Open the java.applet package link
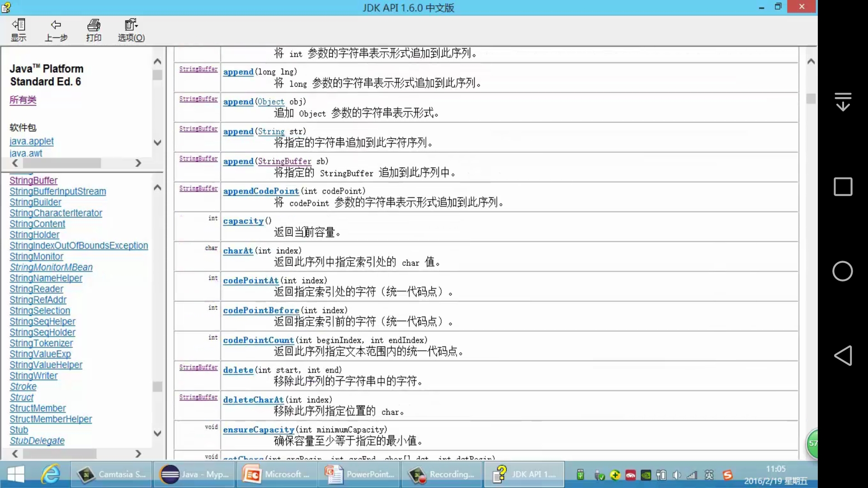 click(32, 141)
